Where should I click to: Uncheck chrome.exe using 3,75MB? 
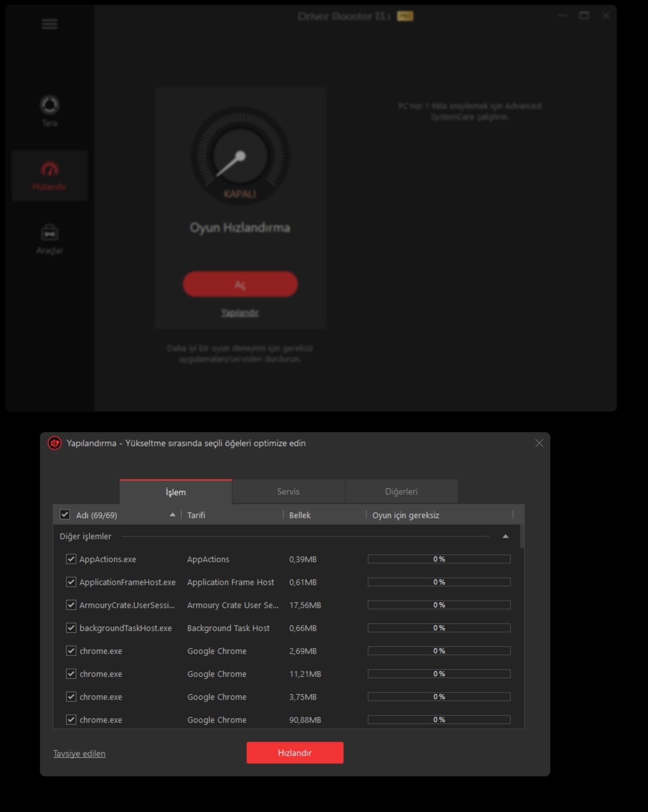[71, 696]
